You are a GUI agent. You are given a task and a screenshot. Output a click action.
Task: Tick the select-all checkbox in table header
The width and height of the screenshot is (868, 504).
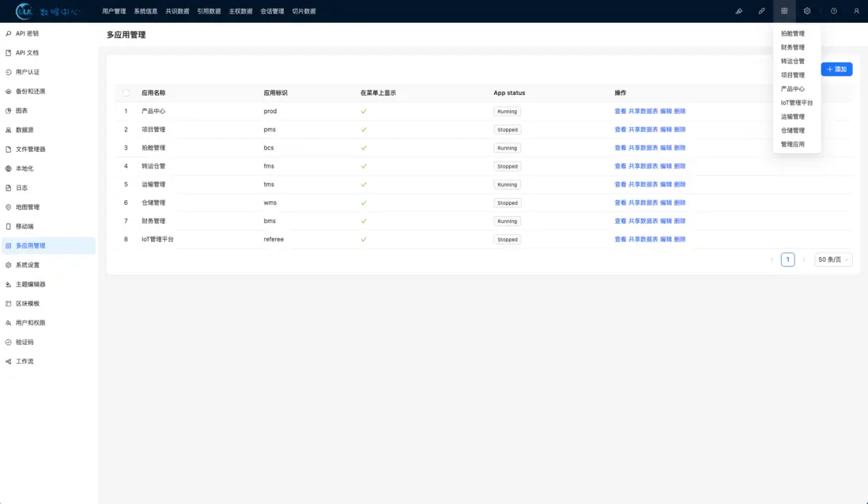126,93
